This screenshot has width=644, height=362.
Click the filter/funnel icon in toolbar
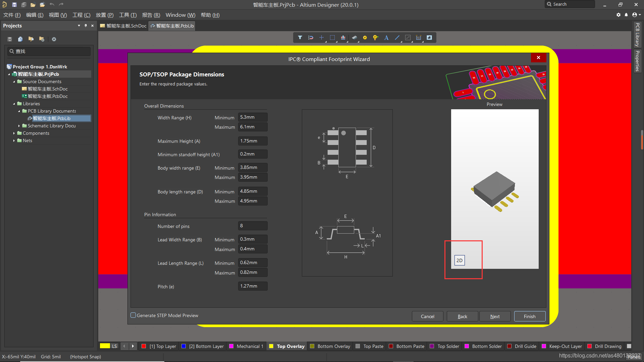click(300, 37)
